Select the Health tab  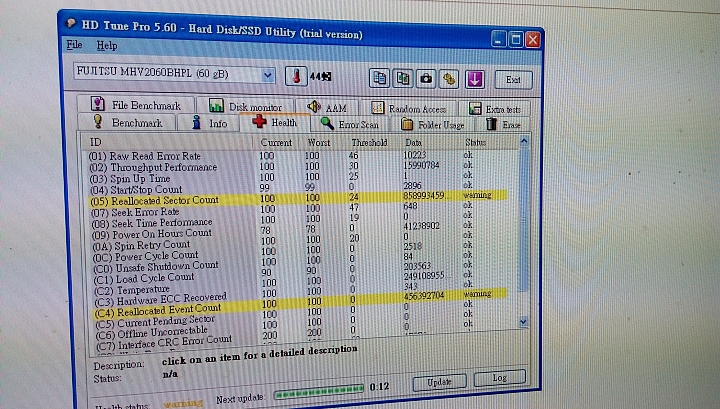(x=275, y=122)
